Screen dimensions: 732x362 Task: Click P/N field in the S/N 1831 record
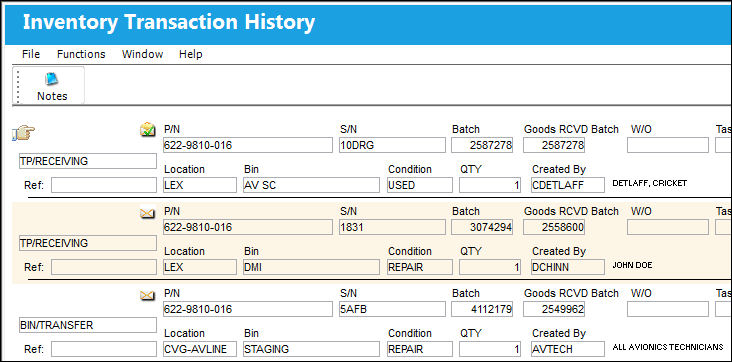247,227
